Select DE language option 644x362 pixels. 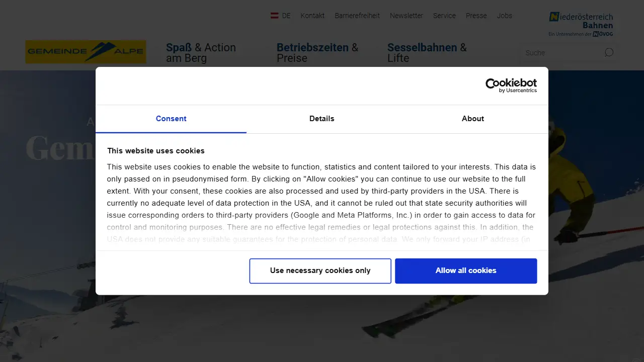point(286,16)
